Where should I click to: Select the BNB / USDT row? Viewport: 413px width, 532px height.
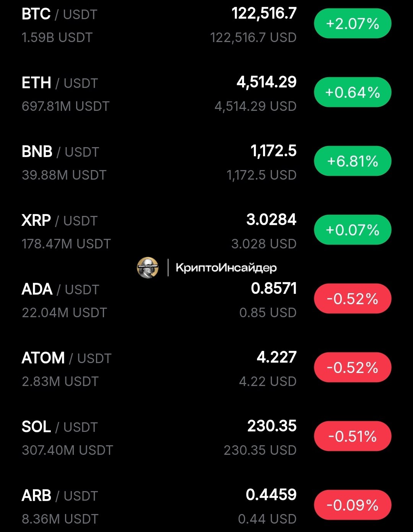point(60,152)
